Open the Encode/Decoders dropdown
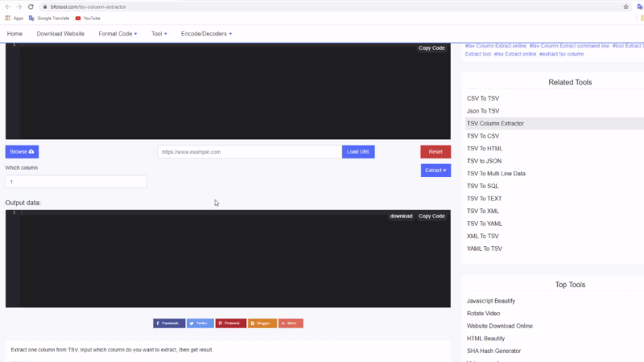This screenshot has width=644, height=362. click(x=206, y=34)
